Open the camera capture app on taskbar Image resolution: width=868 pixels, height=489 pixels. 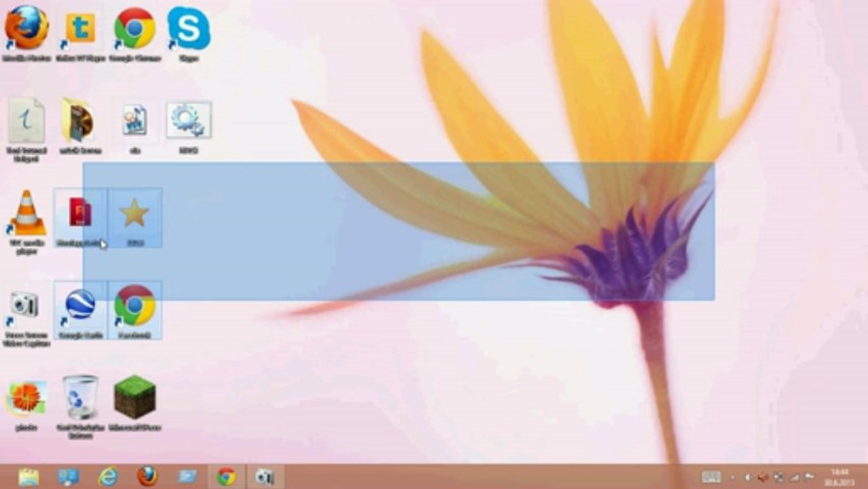click(264, 477)
